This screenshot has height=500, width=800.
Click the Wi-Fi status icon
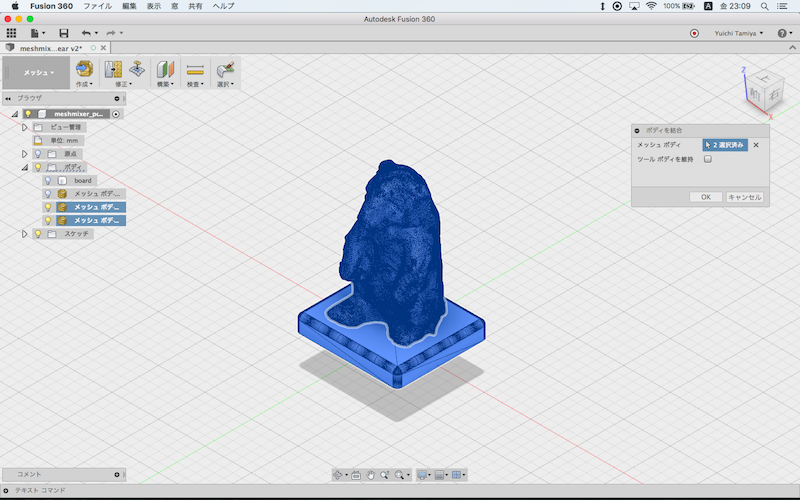[651, 6]
